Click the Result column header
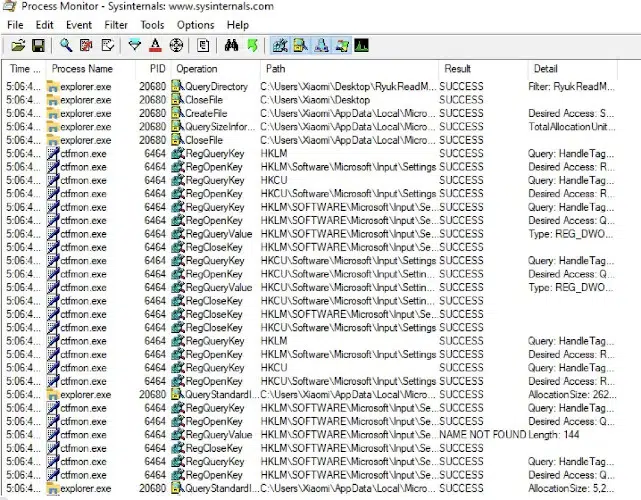The height and width of the screenshot is (500, 641). pos(458,69)
